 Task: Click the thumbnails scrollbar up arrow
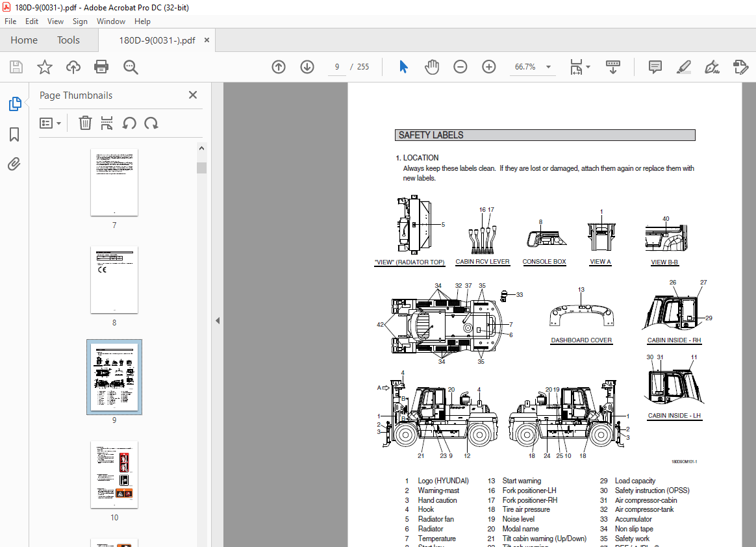[201, 148]
